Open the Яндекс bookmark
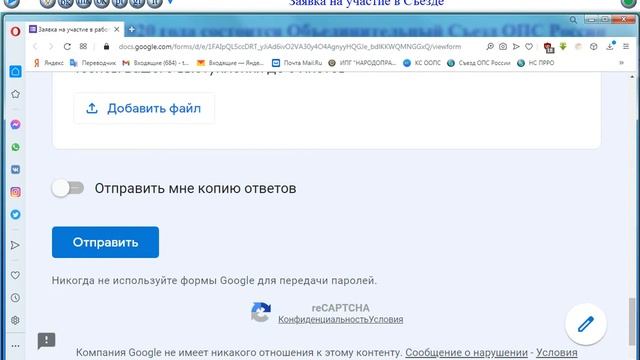This screenshot has width=640, height=360. (x=49, y=63)
